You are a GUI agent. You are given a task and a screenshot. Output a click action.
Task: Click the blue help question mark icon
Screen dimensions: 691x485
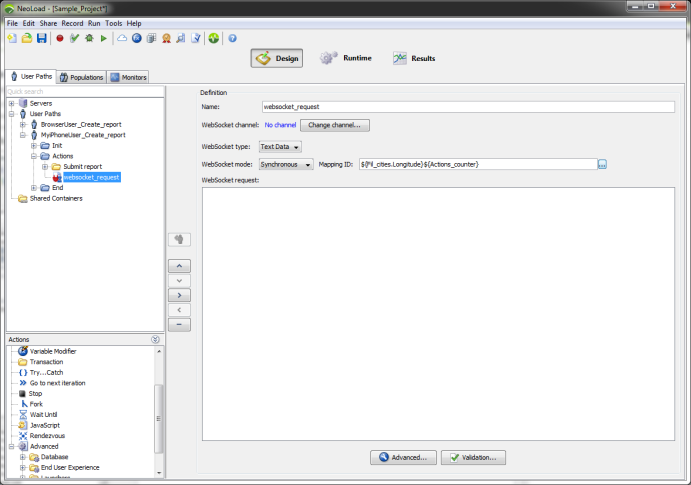tap(232, 38)
